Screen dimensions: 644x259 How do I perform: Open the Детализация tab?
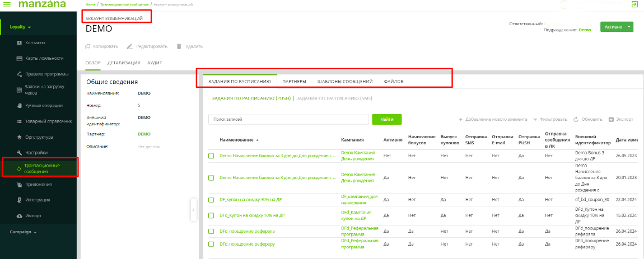tap(123, 63)
